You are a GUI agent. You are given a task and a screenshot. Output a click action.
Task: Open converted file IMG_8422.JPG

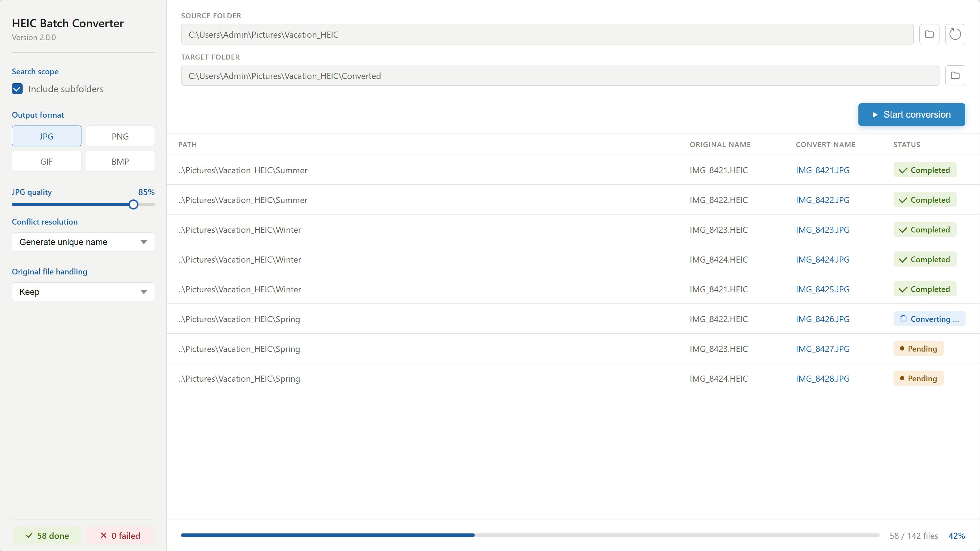(x=823, y=200)
